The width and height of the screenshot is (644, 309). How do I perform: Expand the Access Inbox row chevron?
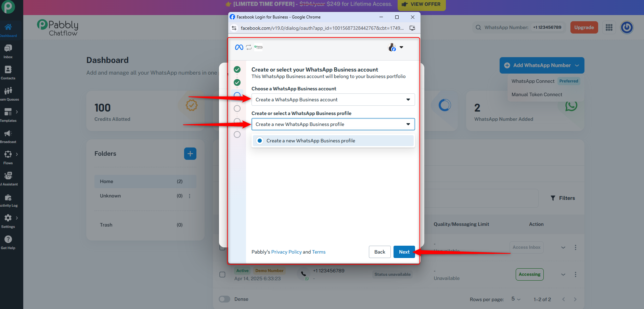click(x=563, y=247)
